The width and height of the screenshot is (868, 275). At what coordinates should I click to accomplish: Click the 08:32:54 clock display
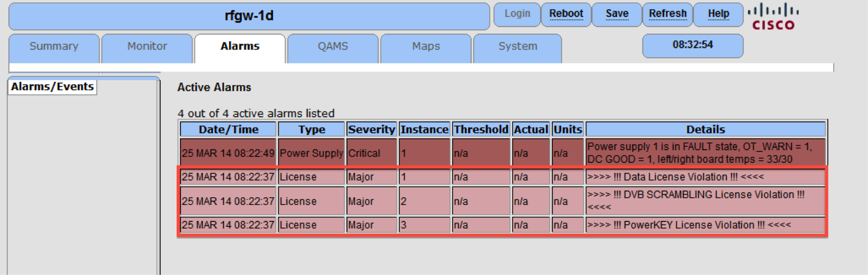tap(692, 45)
